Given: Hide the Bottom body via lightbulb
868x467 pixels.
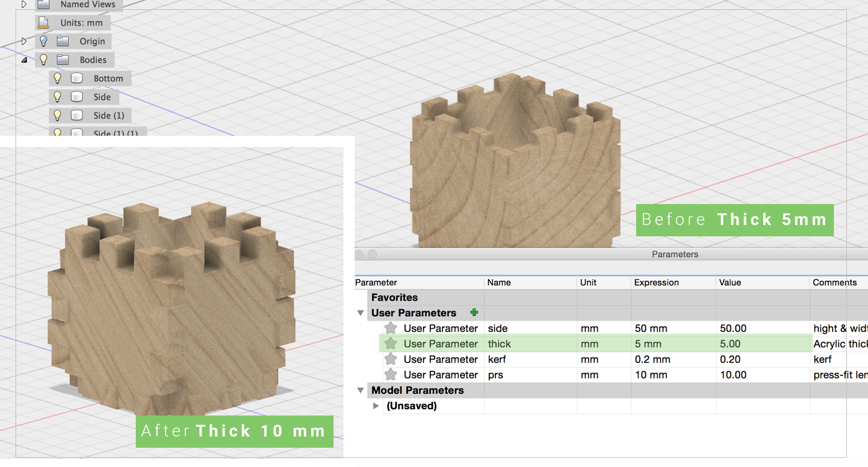Looking at the screenshot, I should (x=58, y=78).
